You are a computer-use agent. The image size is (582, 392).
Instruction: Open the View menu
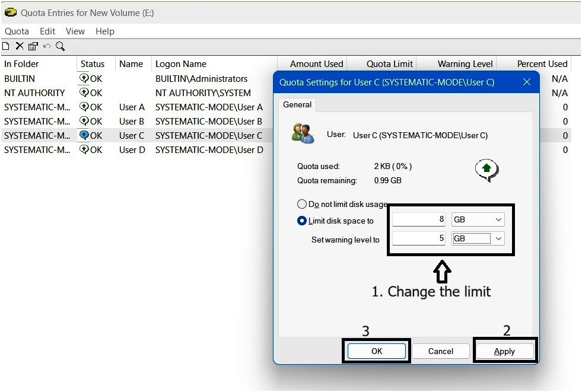tap(75, 31)
